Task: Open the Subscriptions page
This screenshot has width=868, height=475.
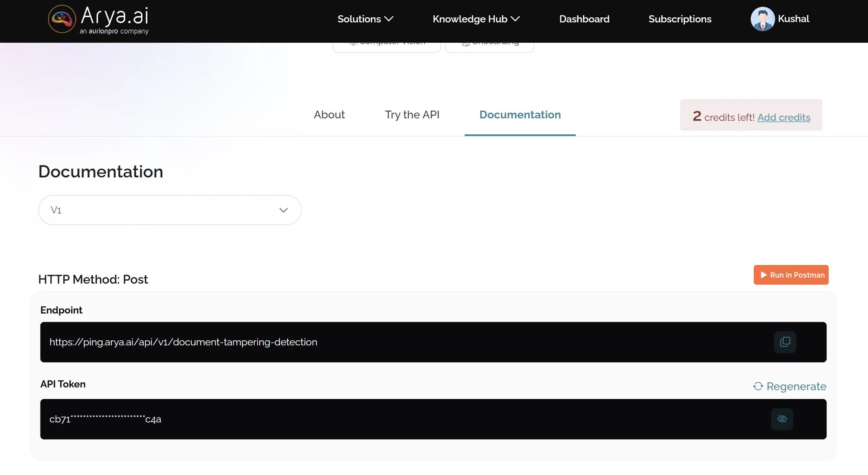Action: 680,19
